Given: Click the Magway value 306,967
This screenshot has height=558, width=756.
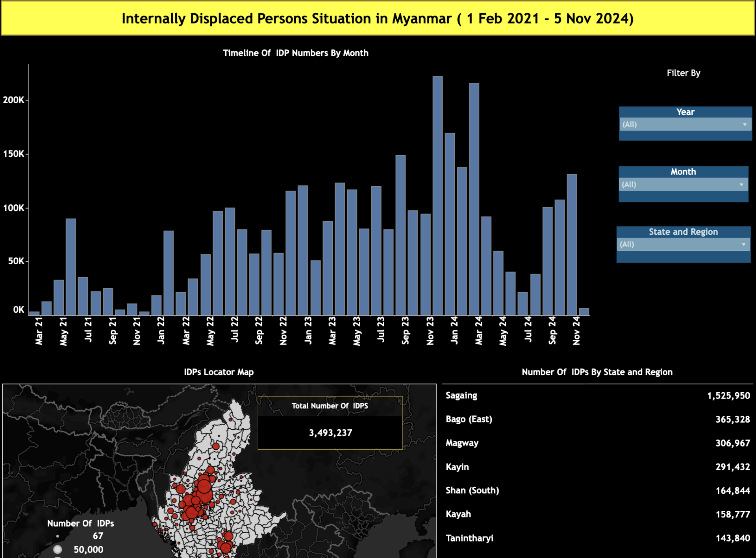Looking at the screenshot, I should coord(733,443).
